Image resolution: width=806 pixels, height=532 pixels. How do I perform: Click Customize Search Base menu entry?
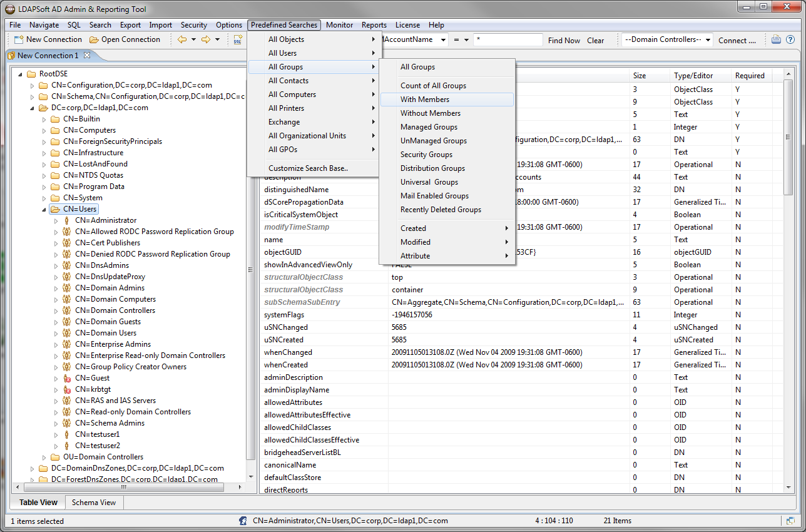click(314, 168)
